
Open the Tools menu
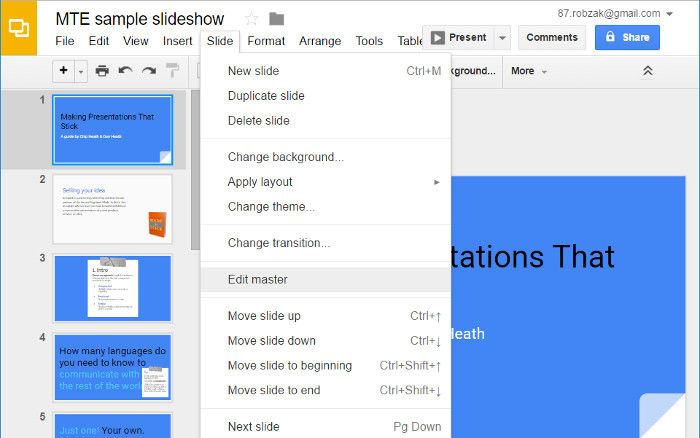coord(369,41)
